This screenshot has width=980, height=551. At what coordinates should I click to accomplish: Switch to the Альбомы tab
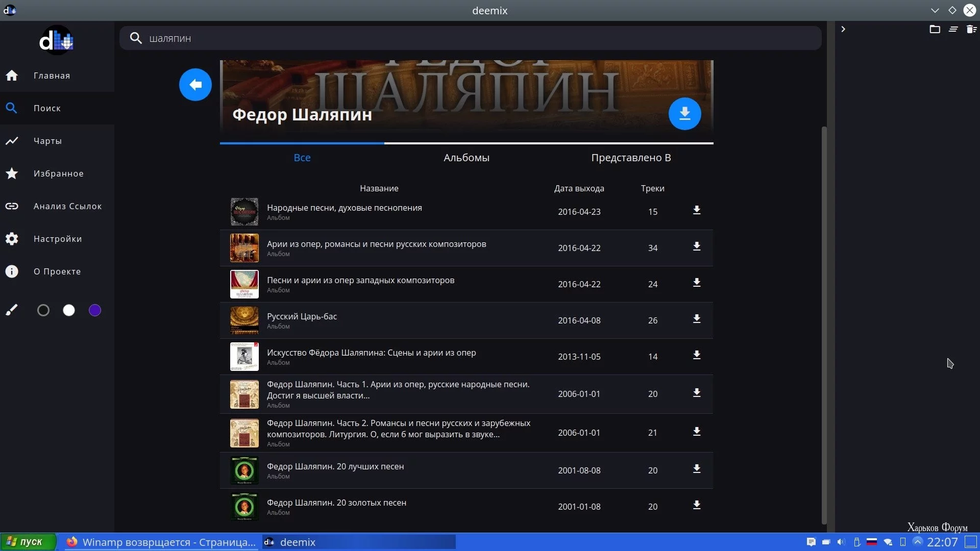pyautogui.click(x=466, y=158)
